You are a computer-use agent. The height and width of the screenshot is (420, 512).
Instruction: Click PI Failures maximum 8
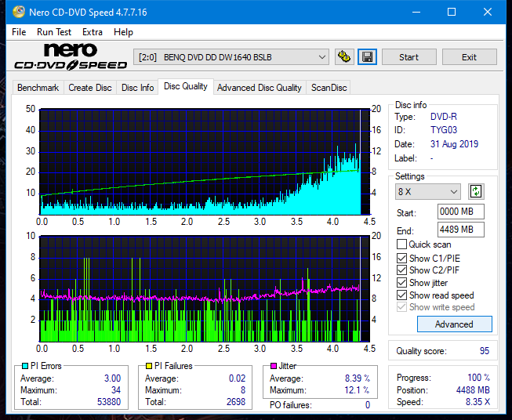[x=243, y=390]
